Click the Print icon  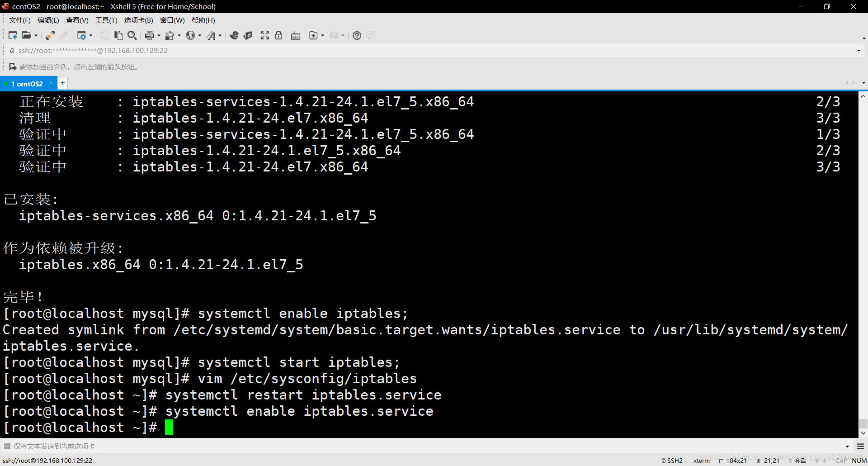(x=150, y=35)
